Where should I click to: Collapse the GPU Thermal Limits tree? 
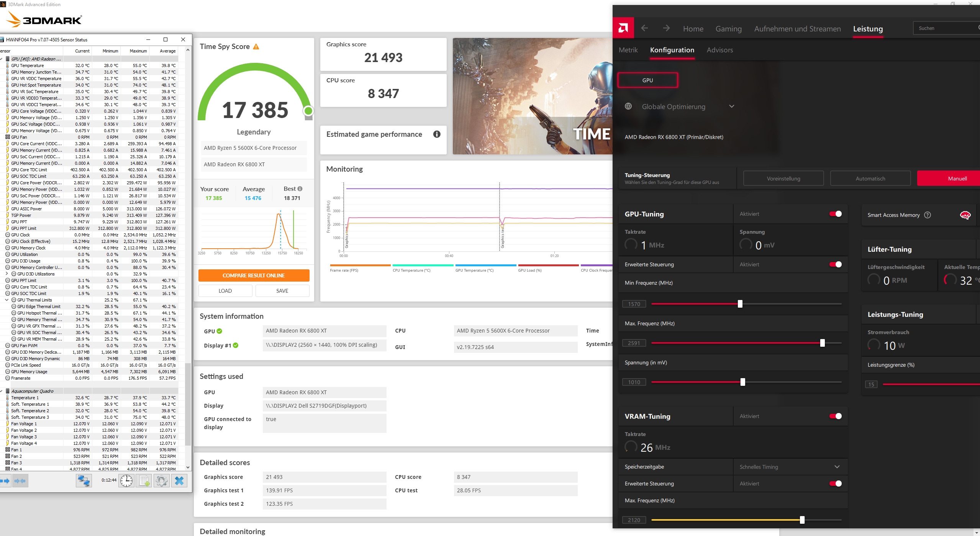click(7, 300)
